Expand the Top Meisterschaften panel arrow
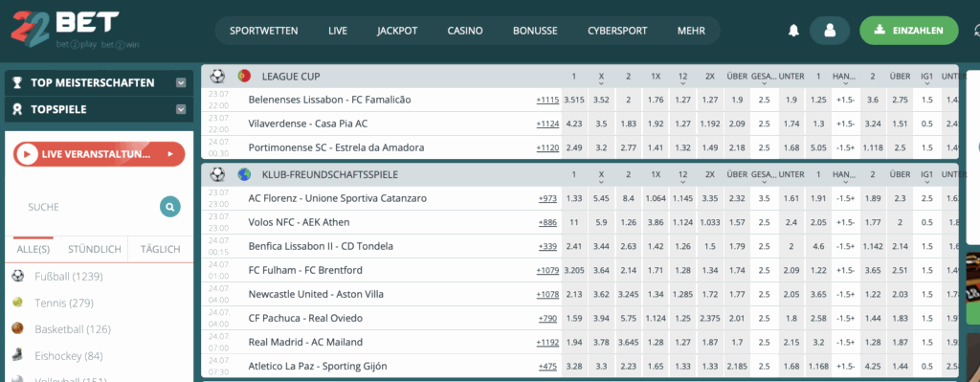This screenshot has height=382, width=980. pyautogui.click(x=181, y=82)
